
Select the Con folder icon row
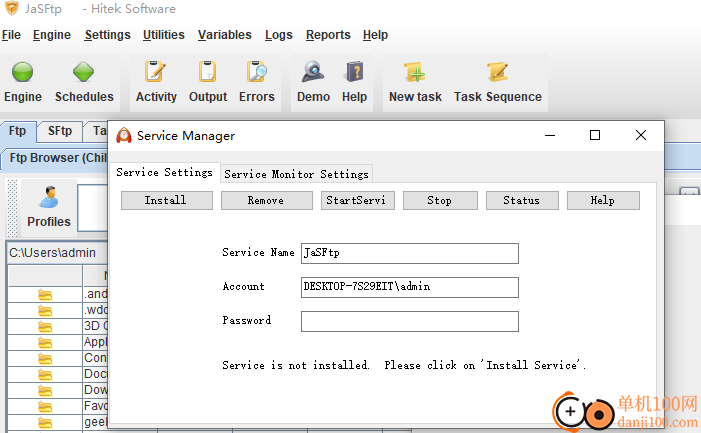tap(45, 359)
